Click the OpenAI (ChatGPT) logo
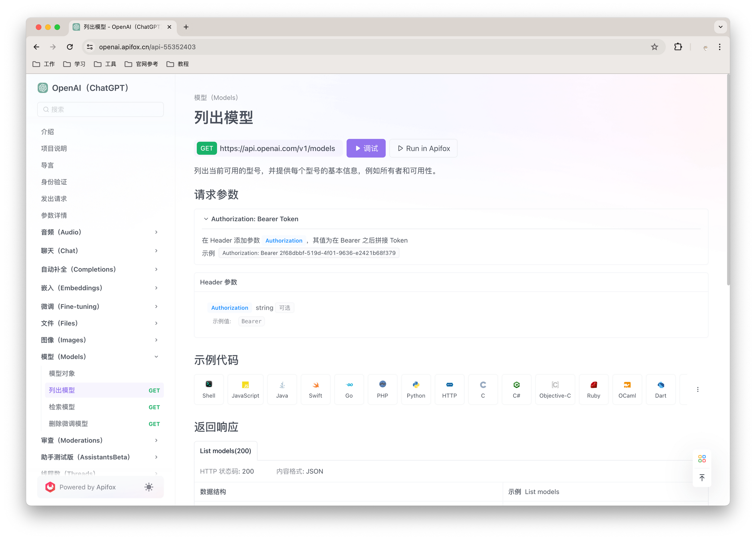The height and width of the screenshot is (540, 756). point(43,88)
